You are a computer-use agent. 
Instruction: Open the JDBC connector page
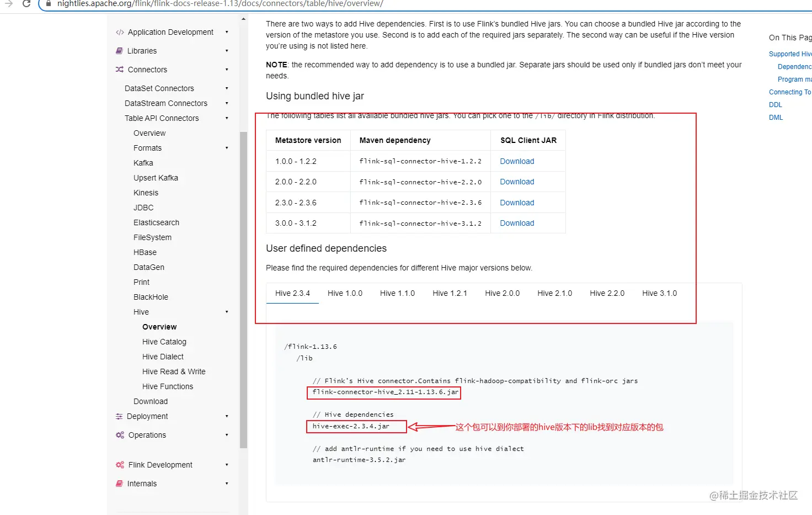click(x=143, y=208)
